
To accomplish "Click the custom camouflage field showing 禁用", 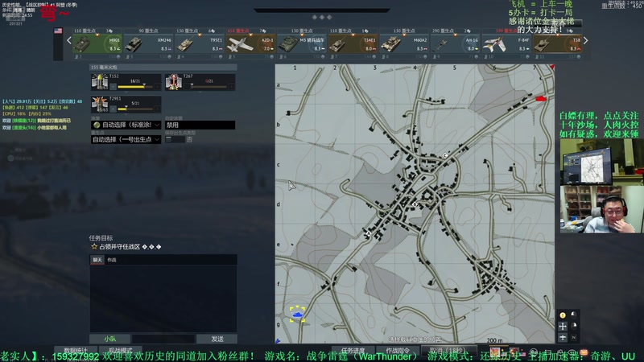I will pyautogui.click(x=200, y=125).
